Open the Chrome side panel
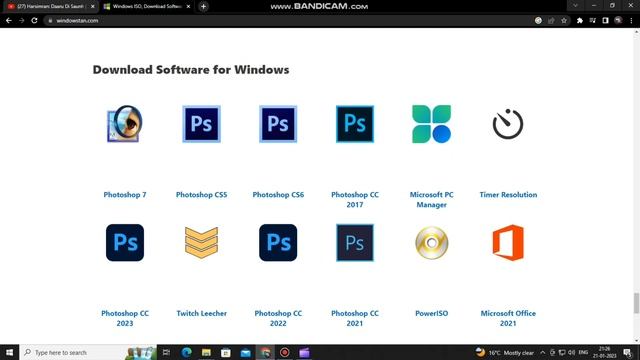 click(x=605, y=20)
